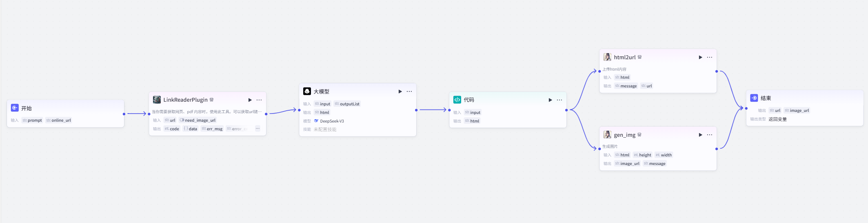Select the DeepSeek-V3 model label

(331, 121)
